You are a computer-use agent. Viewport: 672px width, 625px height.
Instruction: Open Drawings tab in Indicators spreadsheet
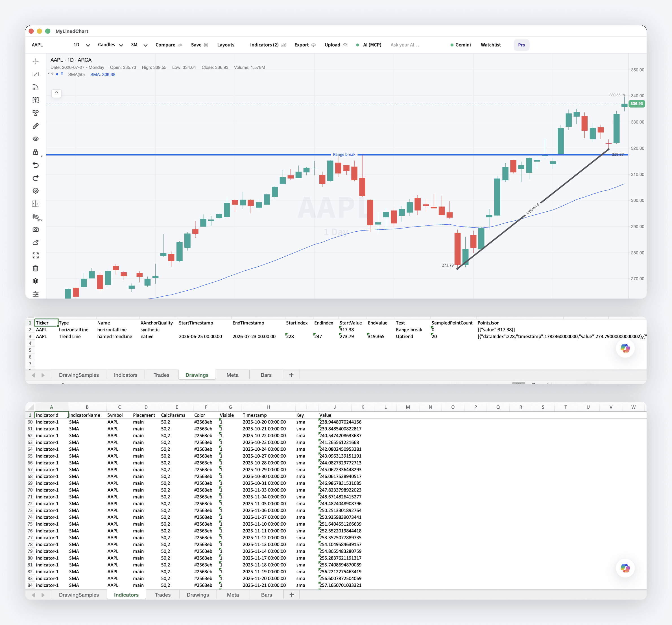click(x=198, y=595)
